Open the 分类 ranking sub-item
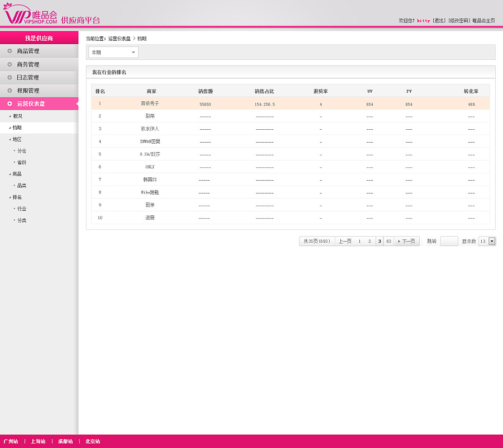 tap(22, 220)
